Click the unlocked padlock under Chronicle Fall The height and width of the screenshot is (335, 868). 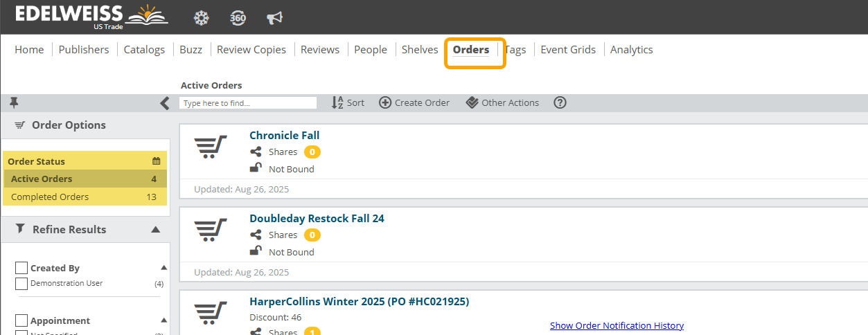(x=256, y=168)
